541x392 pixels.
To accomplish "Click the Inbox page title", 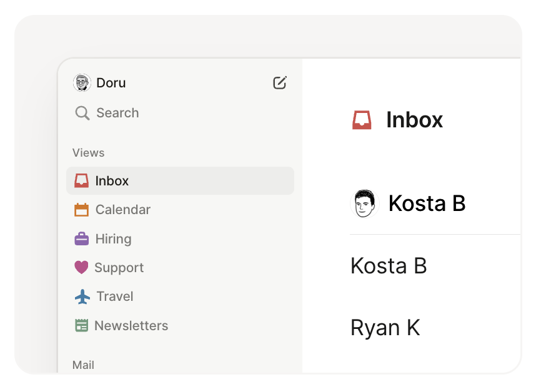I will point(414,120).
